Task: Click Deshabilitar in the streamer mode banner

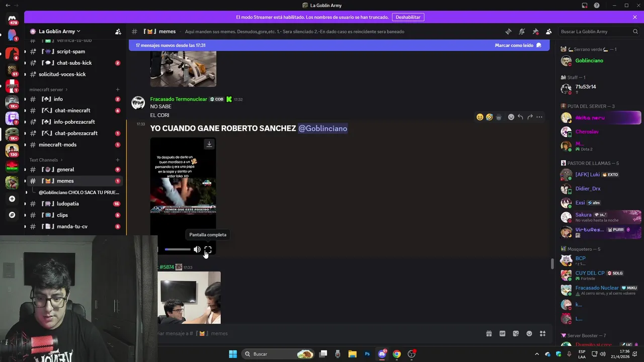Action: coord(408,17)
